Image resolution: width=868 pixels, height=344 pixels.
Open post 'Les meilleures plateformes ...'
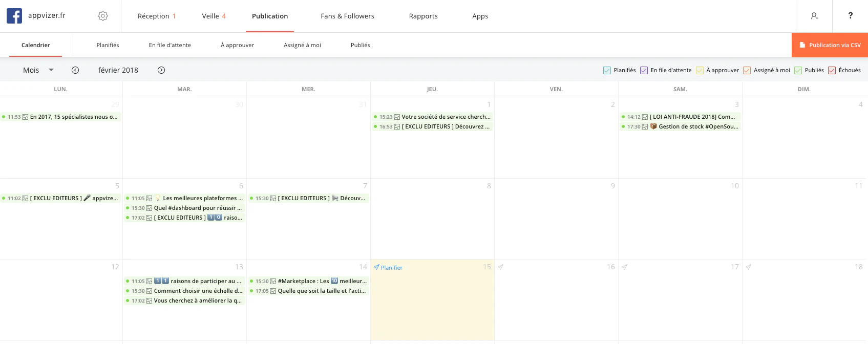(185, 199)
